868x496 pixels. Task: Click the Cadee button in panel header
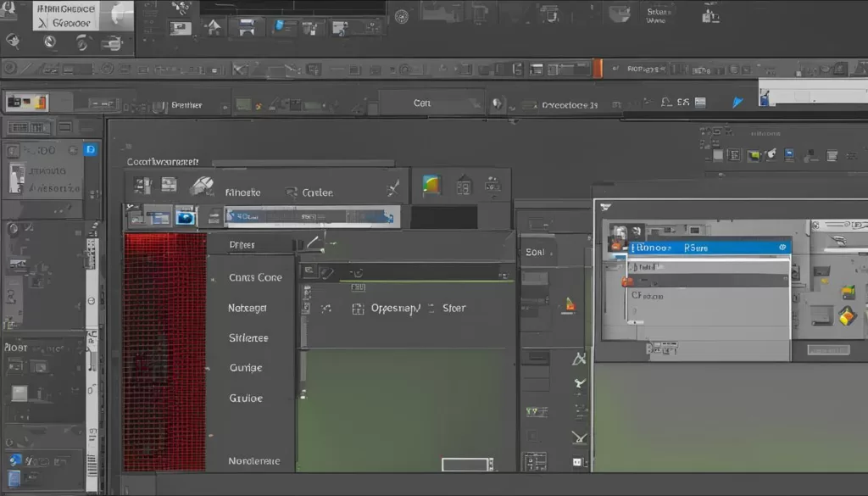click(x=316, y=192)
